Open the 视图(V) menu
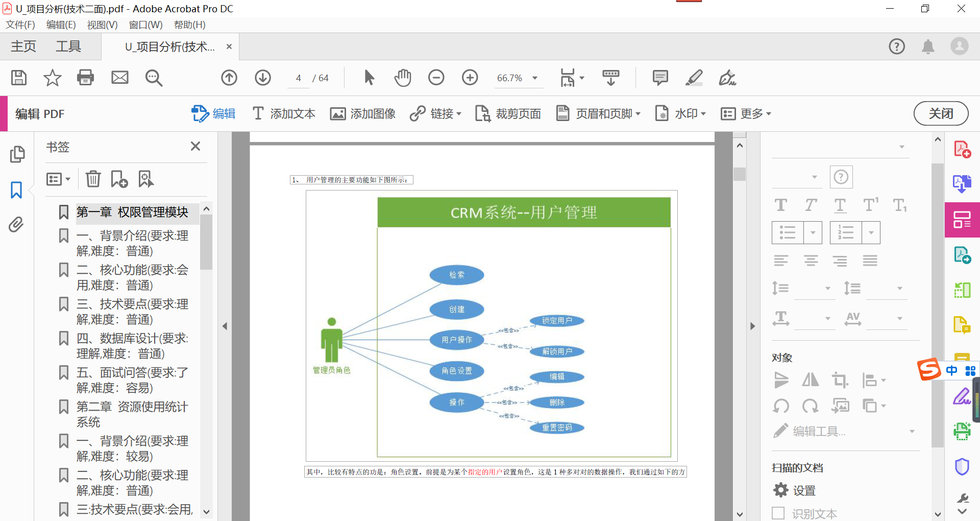This screenshot has width=980, height=521. pos(102,25)
